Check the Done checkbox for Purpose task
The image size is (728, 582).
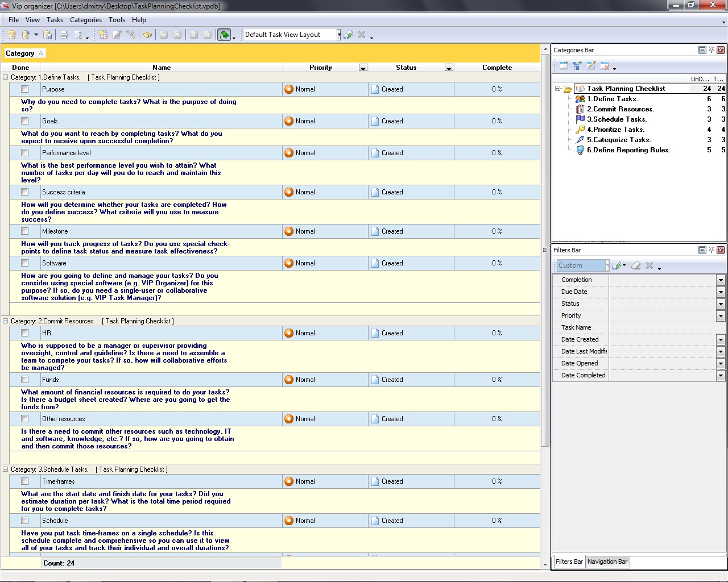click(x=24, y=89)
